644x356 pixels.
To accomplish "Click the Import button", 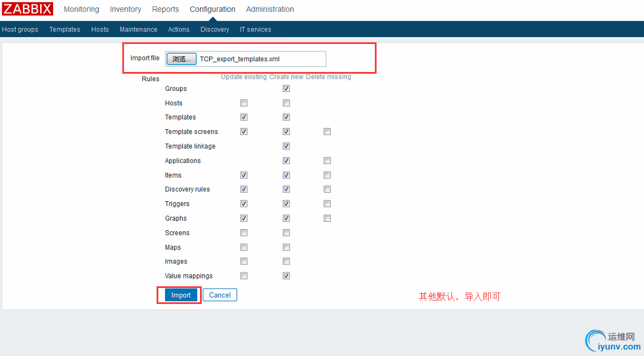I will pyautogui.click(x=181, y=295).
